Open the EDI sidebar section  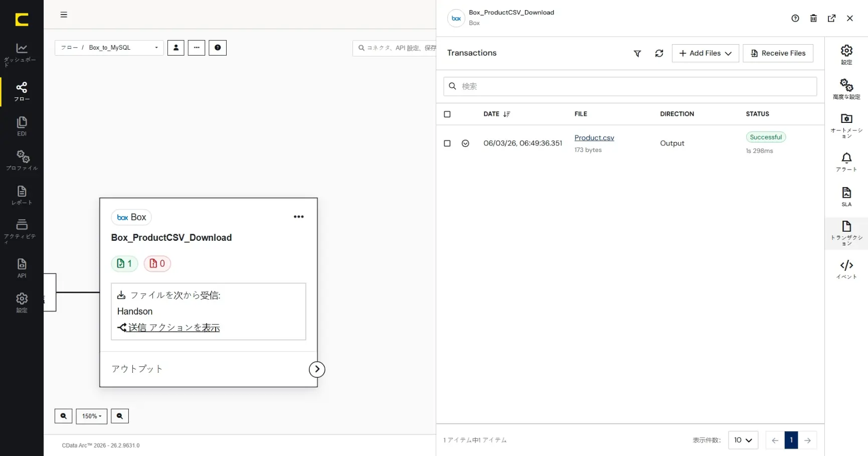click(22, 126)
